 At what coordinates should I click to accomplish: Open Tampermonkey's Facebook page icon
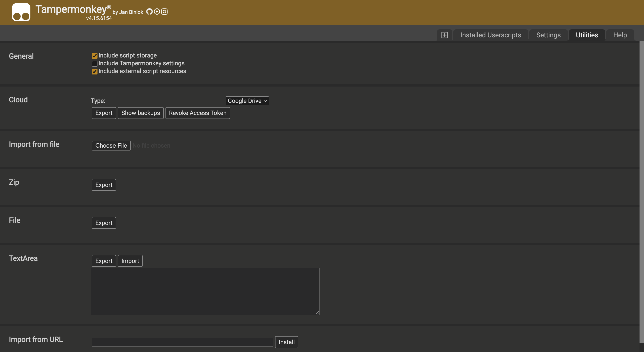point(157,11)
